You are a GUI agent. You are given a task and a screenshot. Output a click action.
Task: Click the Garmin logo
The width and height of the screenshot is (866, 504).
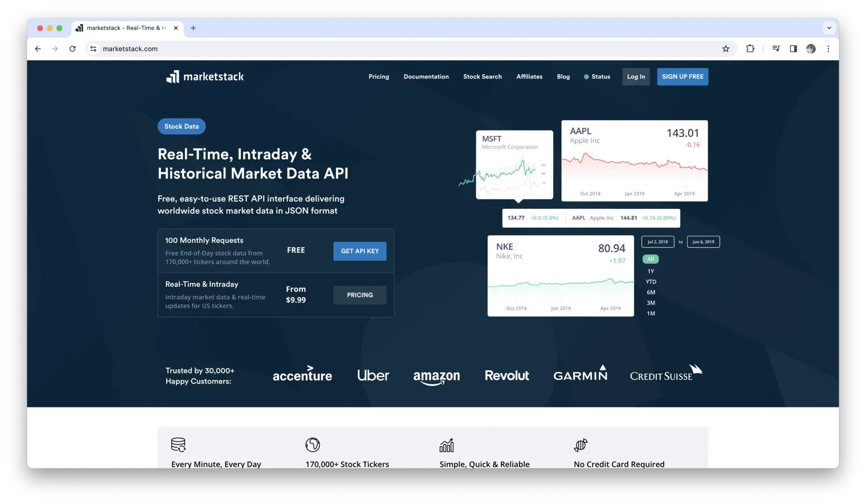(580, 373)
